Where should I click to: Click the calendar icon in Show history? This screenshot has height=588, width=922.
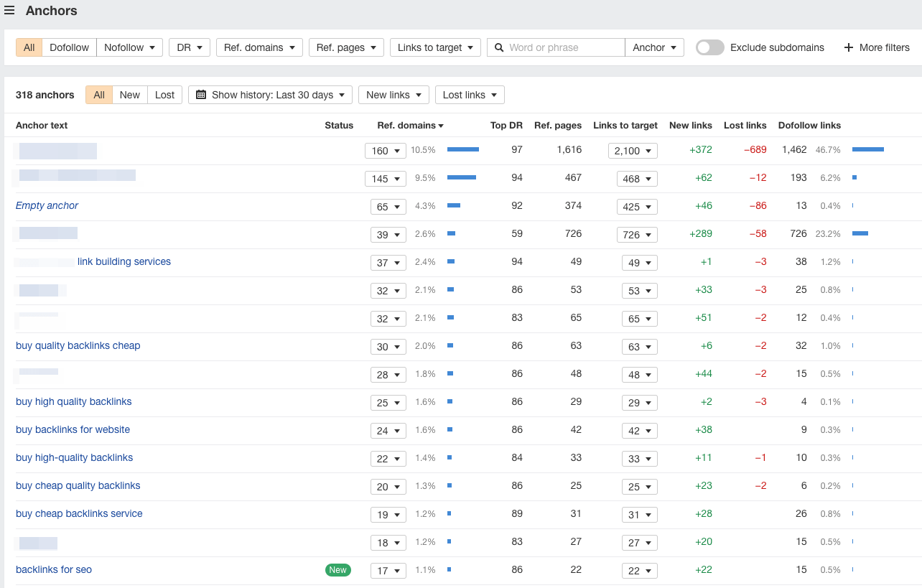(201, 95)
